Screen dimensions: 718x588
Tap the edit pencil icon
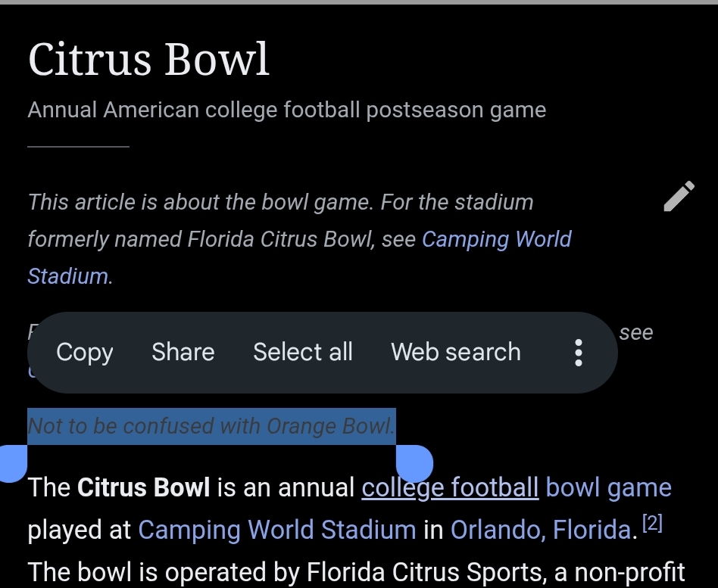point(679,196)
